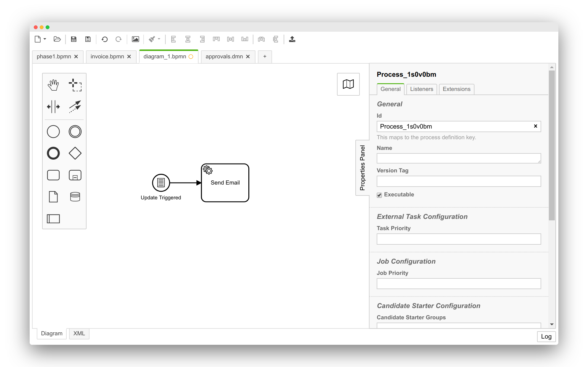Clear the process Id field
Image resolution: width=588 pixels, height=367 pixels.
[536, 126]
